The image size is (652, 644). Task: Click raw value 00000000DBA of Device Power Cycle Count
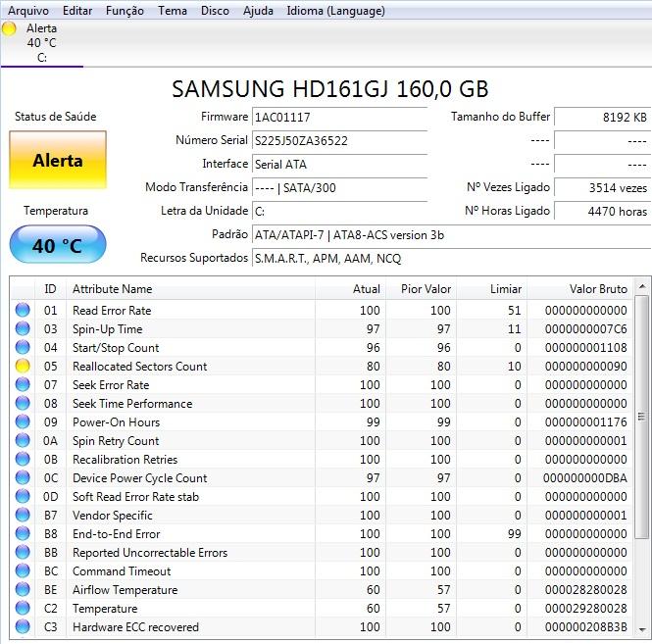[585, 477]
